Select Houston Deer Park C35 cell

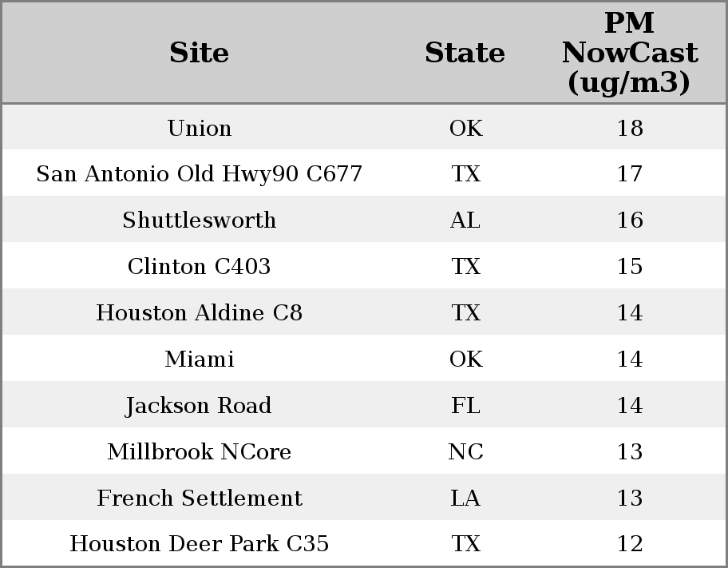tap(200, 543)
